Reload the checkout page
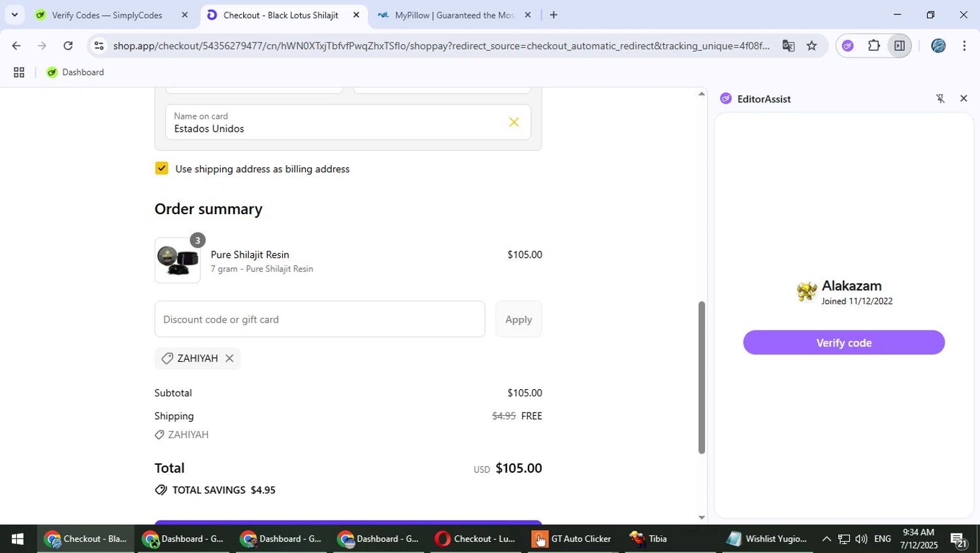This screenshot has height=553, width=980. pos(68,46)
